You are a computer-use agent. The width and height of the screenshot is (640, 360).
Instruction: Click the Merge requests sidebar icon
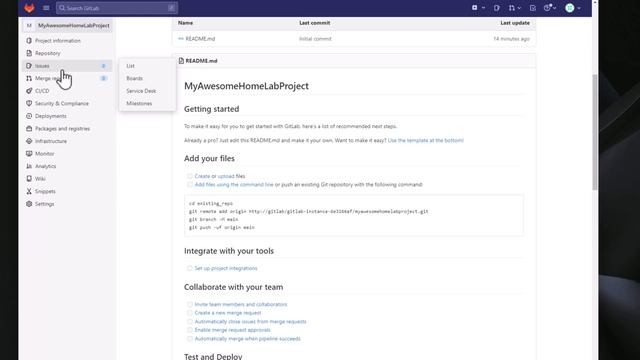(x=29, y=78)
